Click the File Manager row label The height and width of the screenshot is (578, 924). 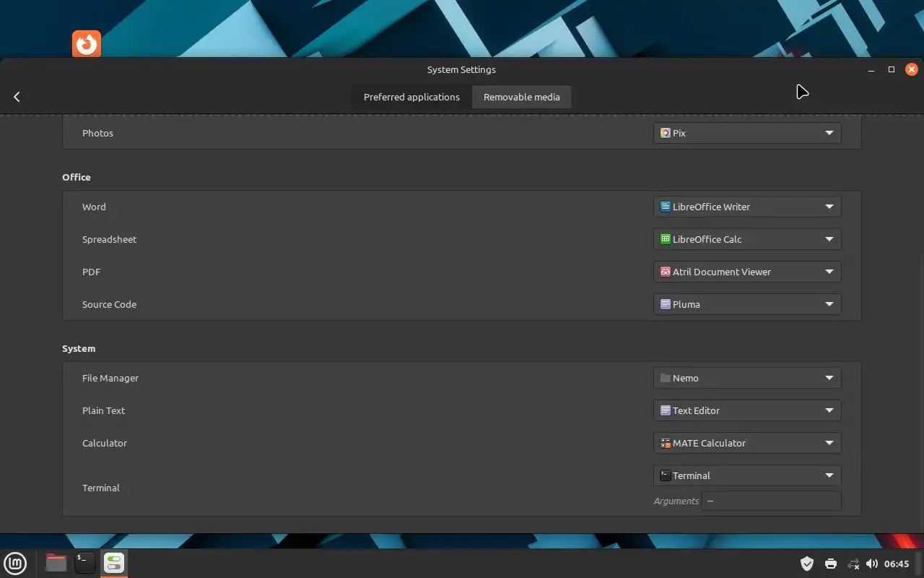(x=110, y=378)
